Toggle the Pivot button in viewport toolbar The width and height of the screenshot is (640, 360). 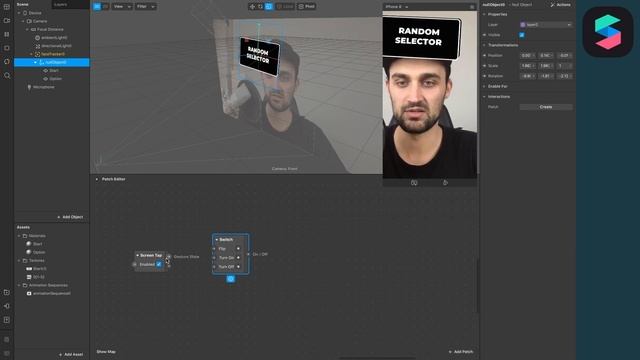pos(307,7)
